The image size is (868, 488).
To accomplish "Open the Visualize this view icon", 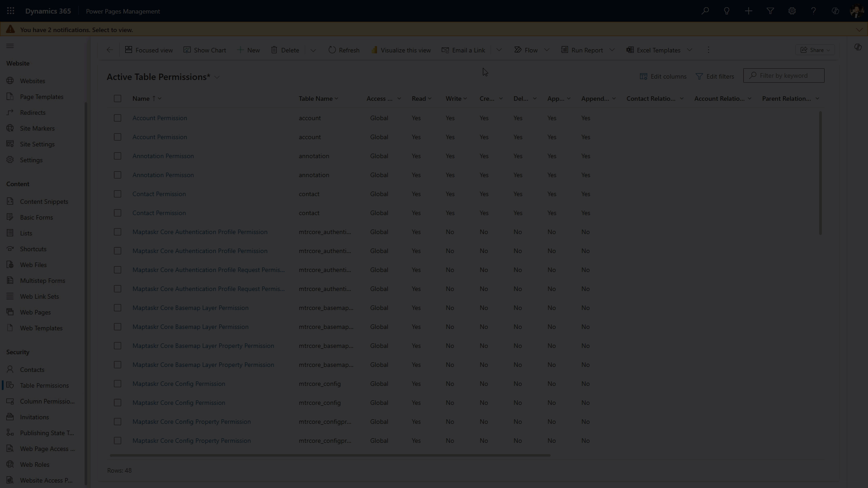I will coord(375,50).
